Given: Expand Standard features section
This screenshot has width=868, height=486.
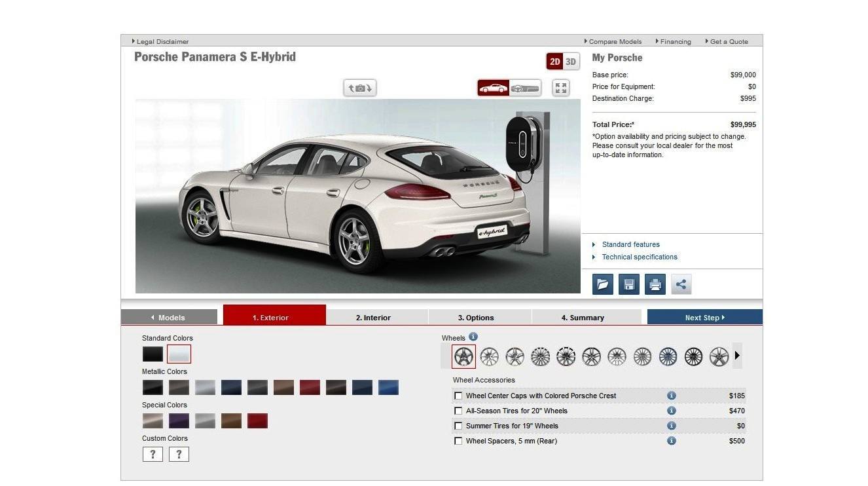Looking at the screenshot, I should (630, 244).
